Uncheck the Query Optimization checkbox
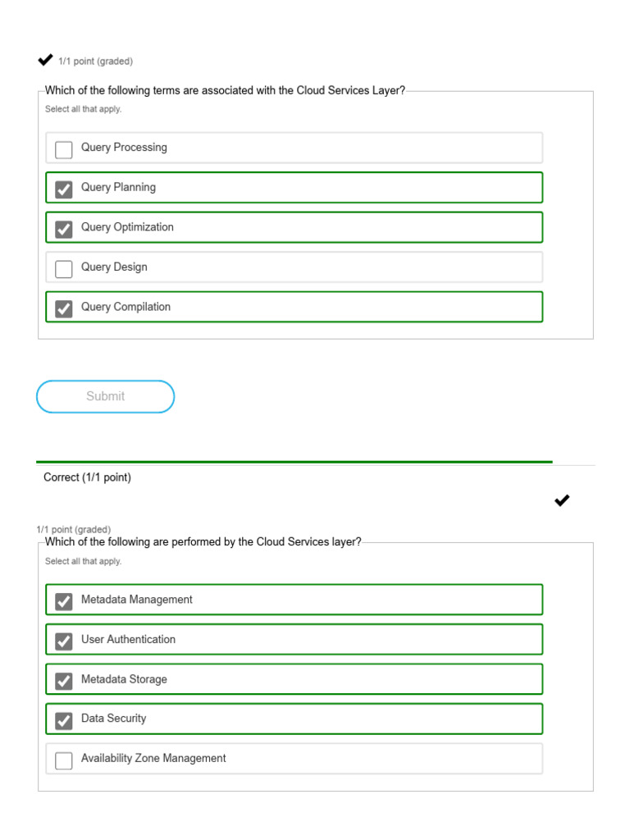The width and height of the screenshot is (630, 840). coord(64,229)
